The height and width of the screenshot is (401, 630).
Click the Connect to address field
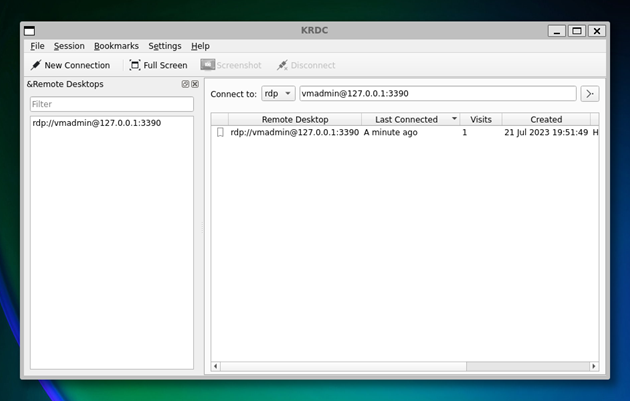[438, 94]
